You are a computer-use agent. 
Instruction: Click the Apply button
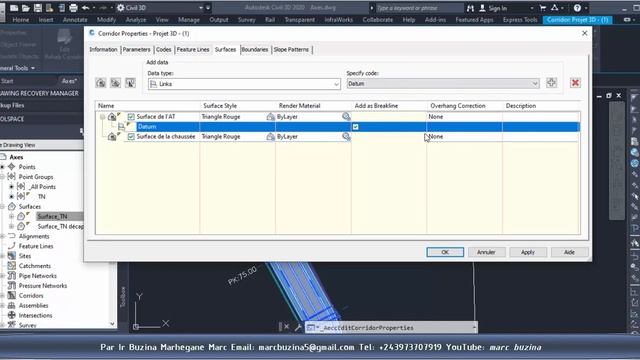point(527,252)
